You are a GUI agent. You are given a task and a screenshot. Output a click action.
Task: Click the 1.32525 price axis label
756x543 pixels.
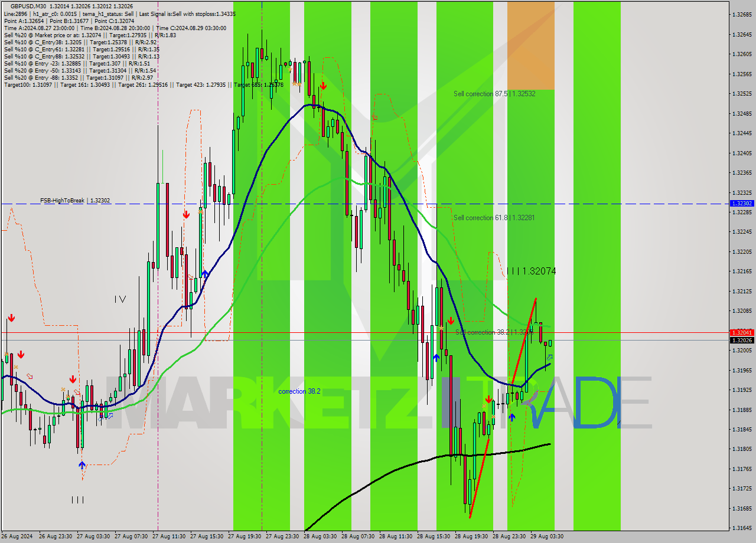pyautogui.click(x=742, y=93)
